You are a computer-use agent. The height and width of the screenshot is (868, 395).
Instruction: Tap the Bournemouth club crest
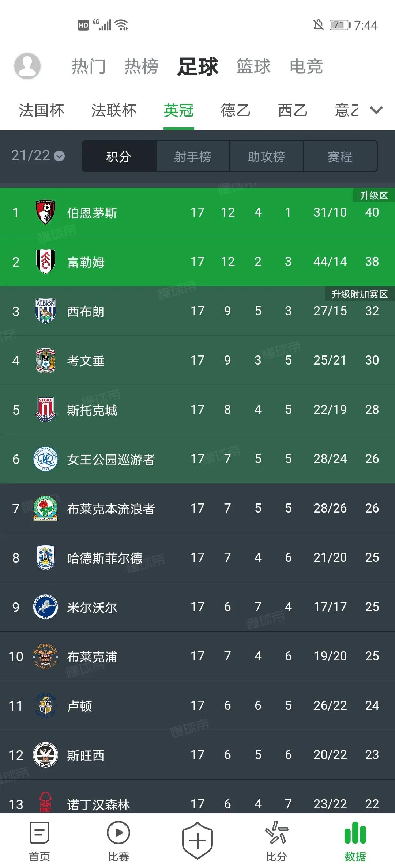click(46, 212)
